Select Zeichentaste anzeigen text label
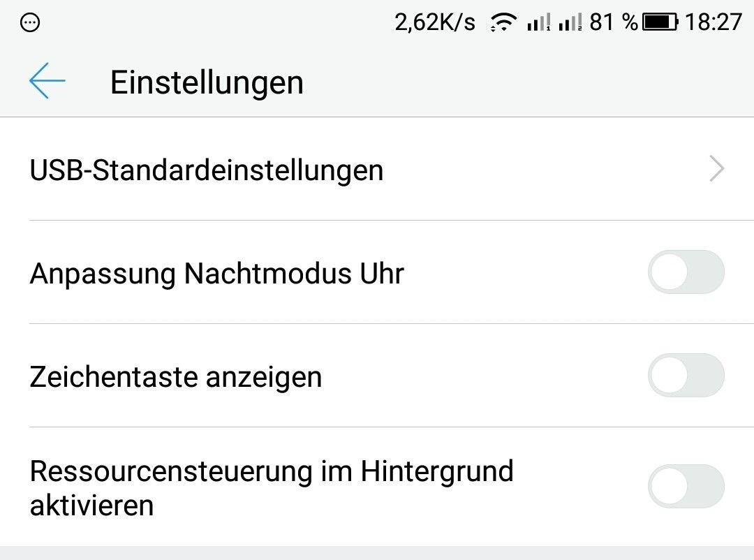Screen dimensions: 754x560 coord(176,376)
